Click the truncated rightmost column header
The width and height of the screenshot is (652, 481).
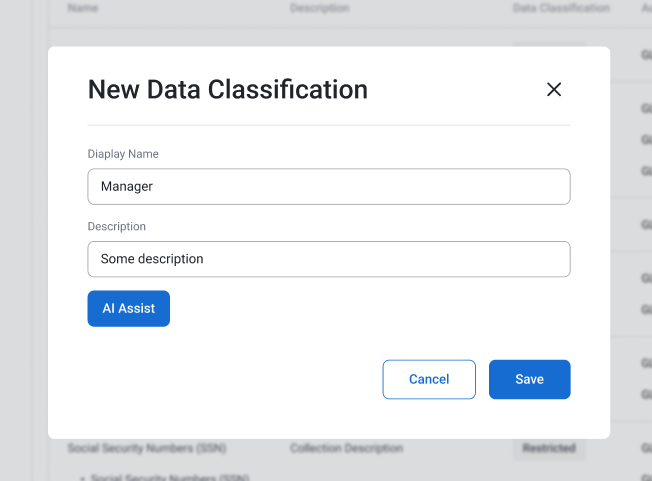(646, 8)
